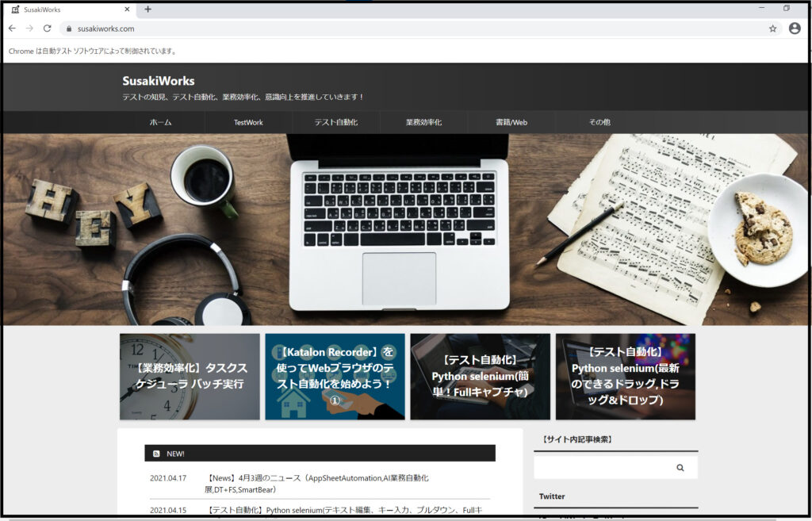
Task: Open the Chrome profile avatar menu
Action: 795,29
